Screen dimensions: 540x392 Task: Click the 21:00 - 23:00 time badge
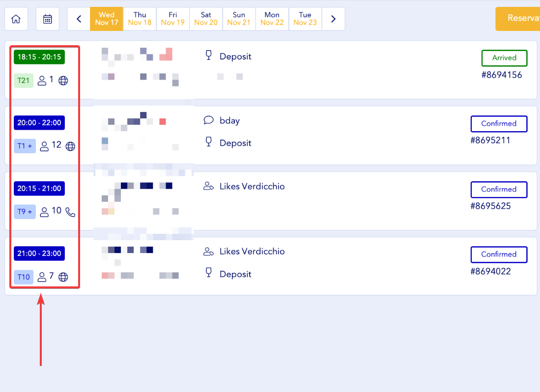39,253
